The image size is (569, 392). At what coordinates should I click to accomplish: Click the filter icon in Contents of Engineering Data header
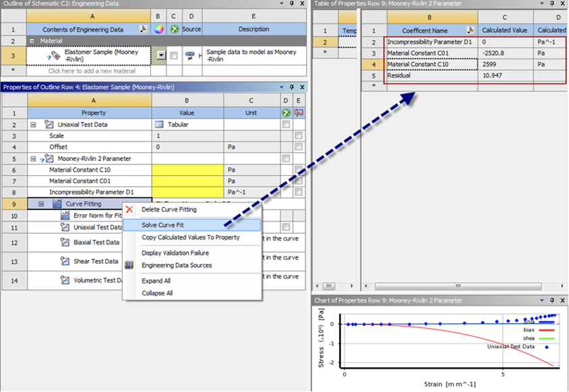point(144,29)
